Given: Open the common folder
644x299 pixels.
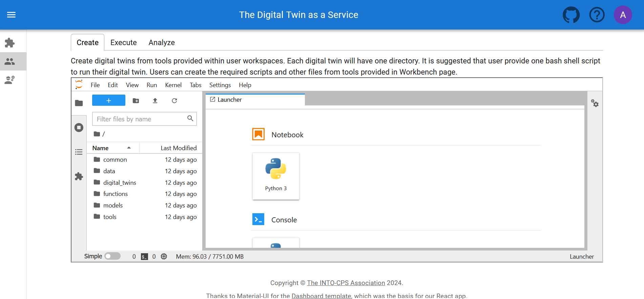Looking at the screenshot, I should pyautogui.click(x=145, y=160).
